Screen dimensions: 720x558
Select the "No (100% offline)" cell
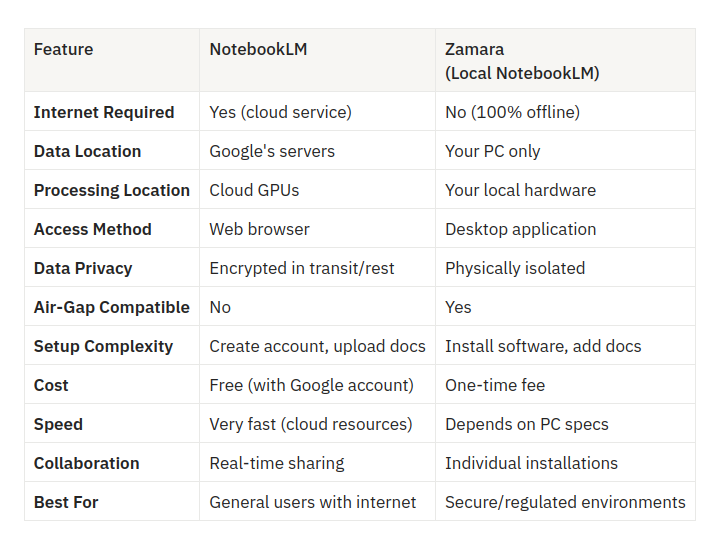click(x=512, y=112)
